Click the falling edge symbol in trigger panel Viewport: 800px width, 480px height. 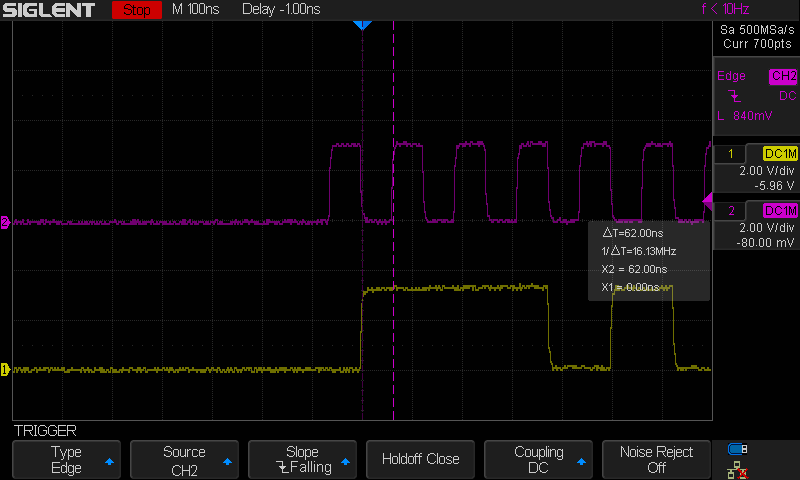pos(734,96)
